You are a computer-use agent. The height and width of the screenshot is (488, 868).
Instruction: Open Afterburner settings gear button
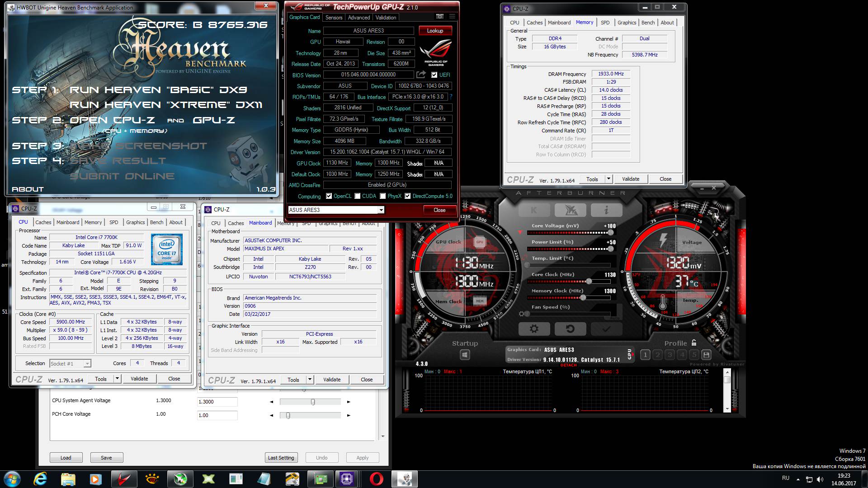point(534,329)
